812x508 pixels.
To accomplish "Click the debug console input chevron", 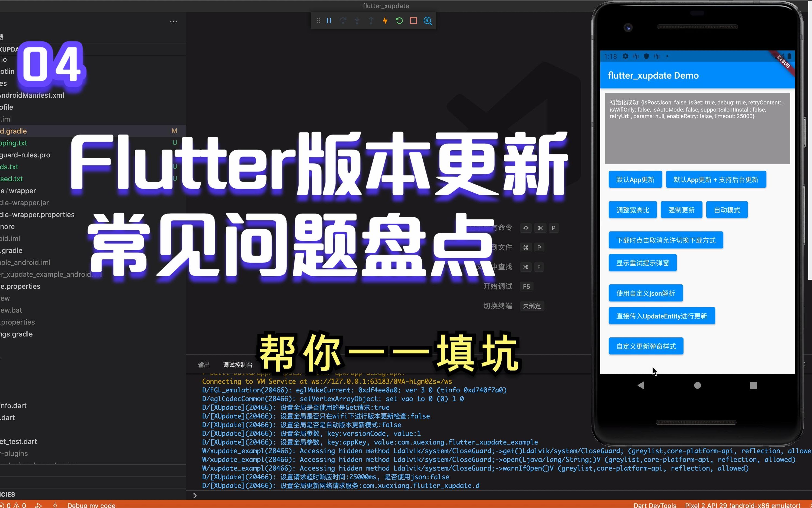I will 195,495.
